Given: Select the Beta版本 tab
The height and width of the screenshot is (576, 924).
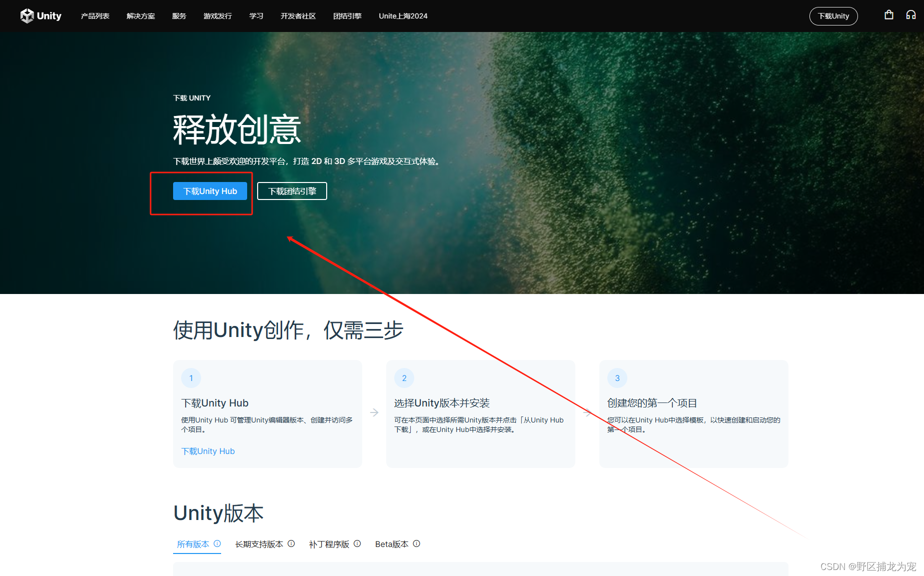Looking at the screenshot, I should point(392,544).
